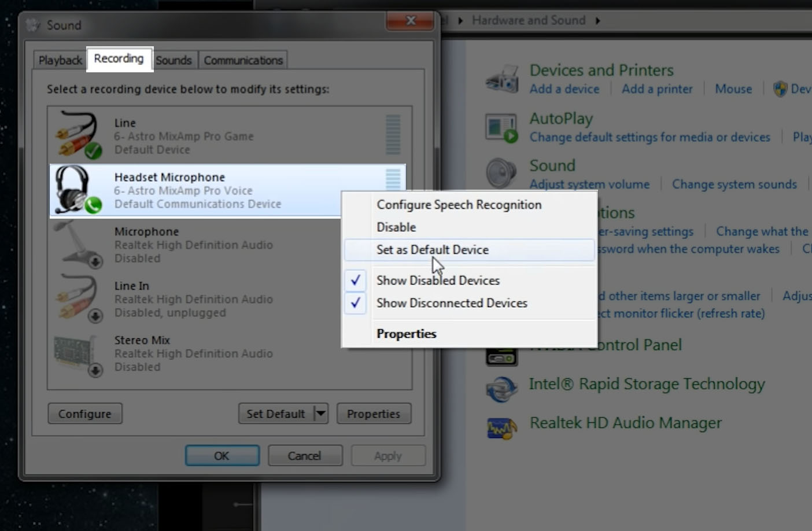Click the Cancel button
Screen dimensions: 812x531
click(x=305, y=456)
